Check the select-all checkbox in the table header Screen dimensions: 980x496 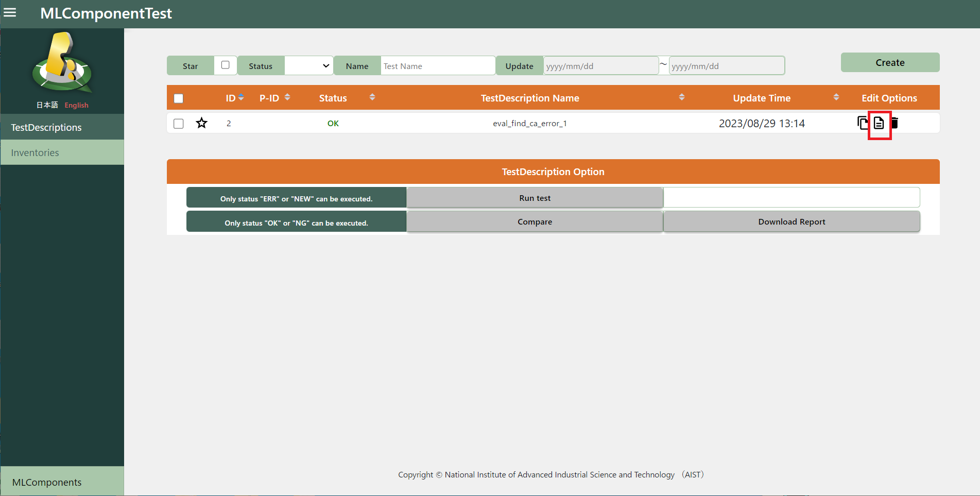click(x=179, y=98)
